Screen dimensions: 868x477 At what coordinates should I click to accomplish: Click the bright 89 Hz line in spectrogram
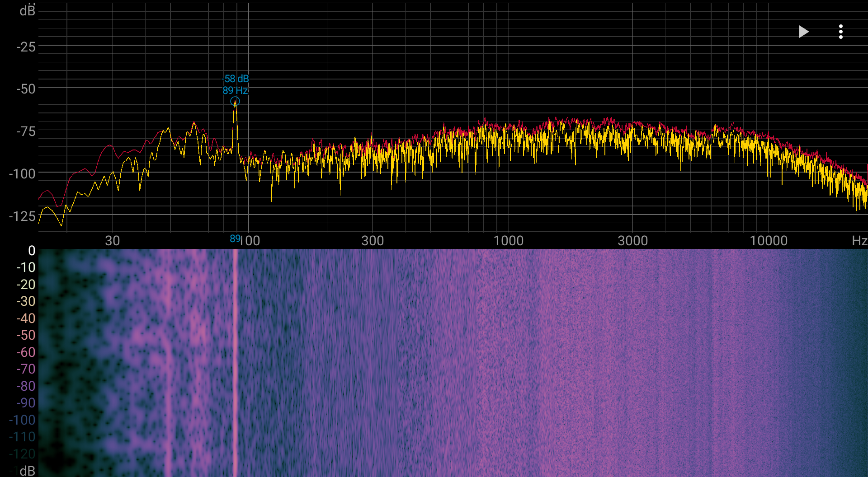pyautogui.click(x=235, y=363)
